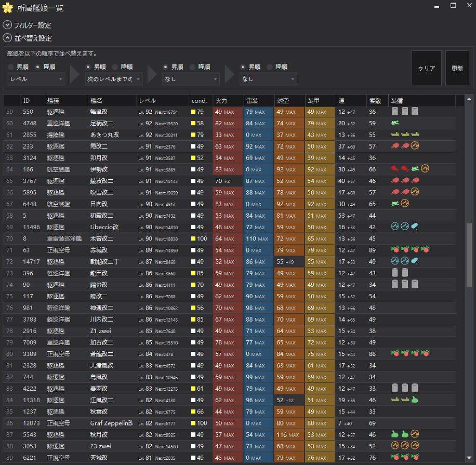Click the yellow flower app icon
476x465 pixels.
point(8,8)
